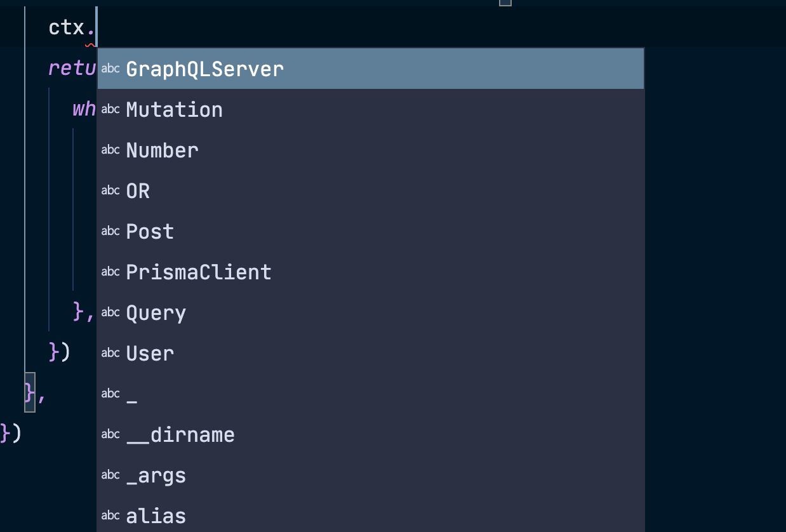Viewport: 786px width, 532px height.
Task: Click the abc icon next to alias
Action: point(110,515)
